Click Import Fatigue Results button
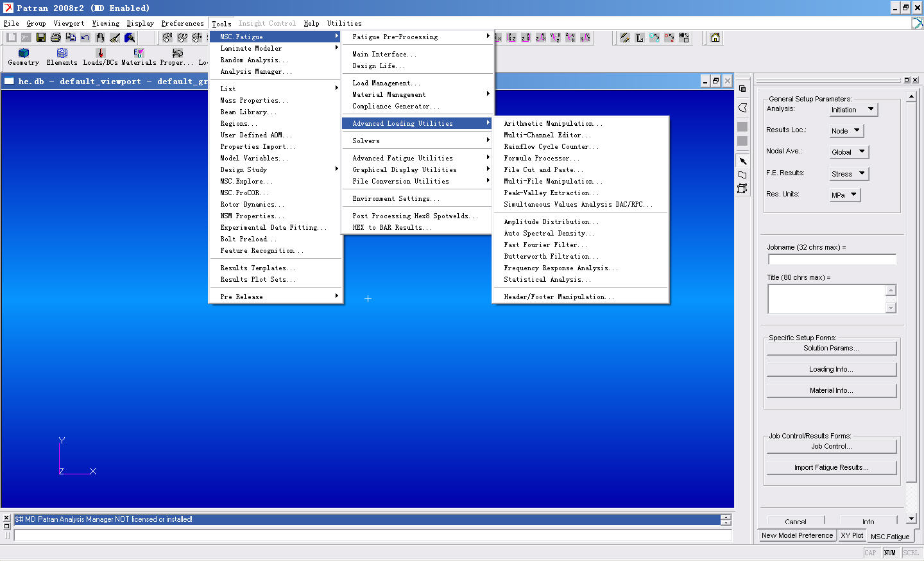 click(831, 467)
